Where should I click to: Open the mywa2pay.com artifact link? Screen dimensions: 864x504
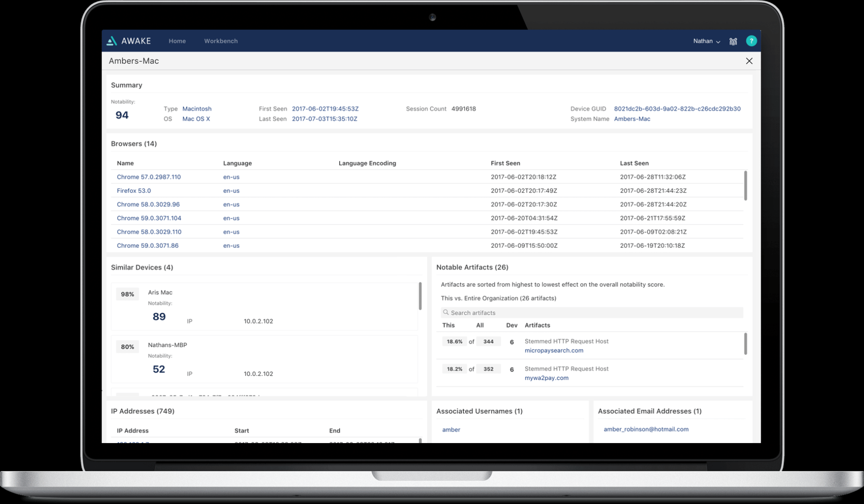point(547,378)
